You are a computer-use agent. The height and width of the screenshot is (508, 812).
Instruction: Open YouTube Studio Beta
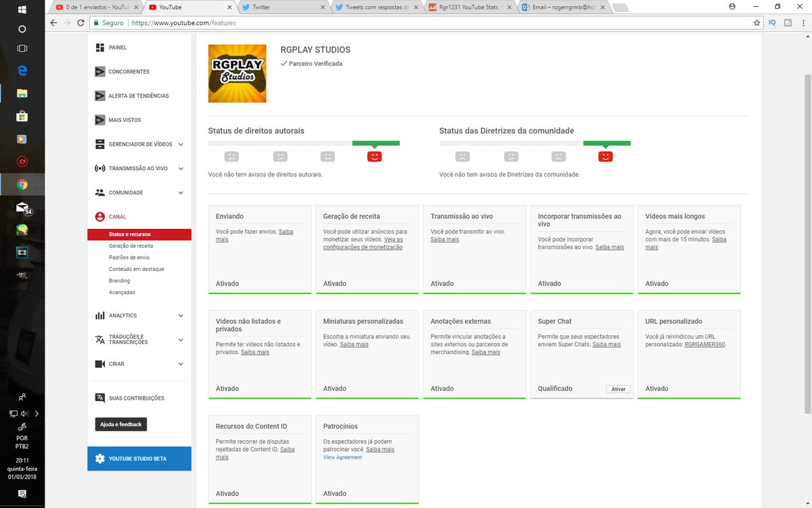point(139,459)
